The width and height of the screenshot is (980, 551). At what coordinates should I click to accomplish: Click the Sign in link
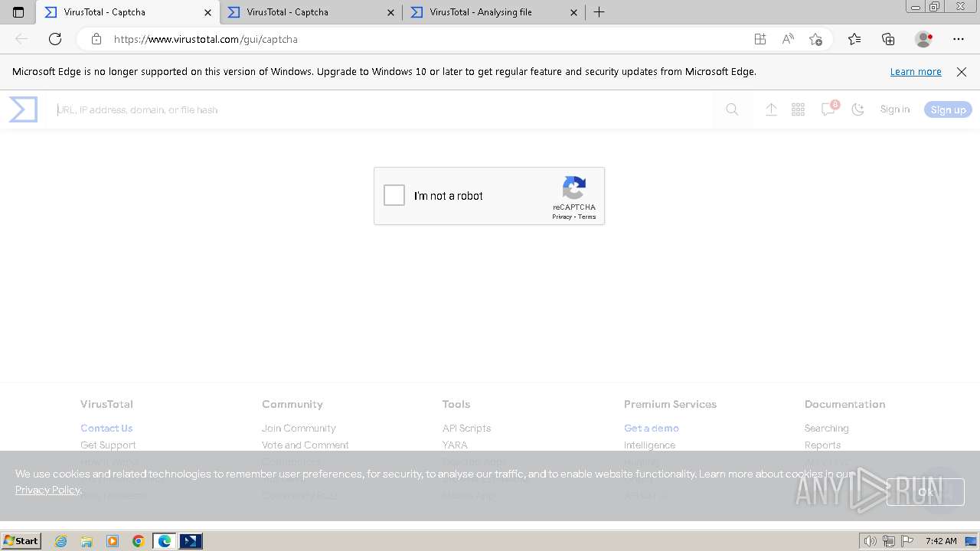tap(895, 109)
